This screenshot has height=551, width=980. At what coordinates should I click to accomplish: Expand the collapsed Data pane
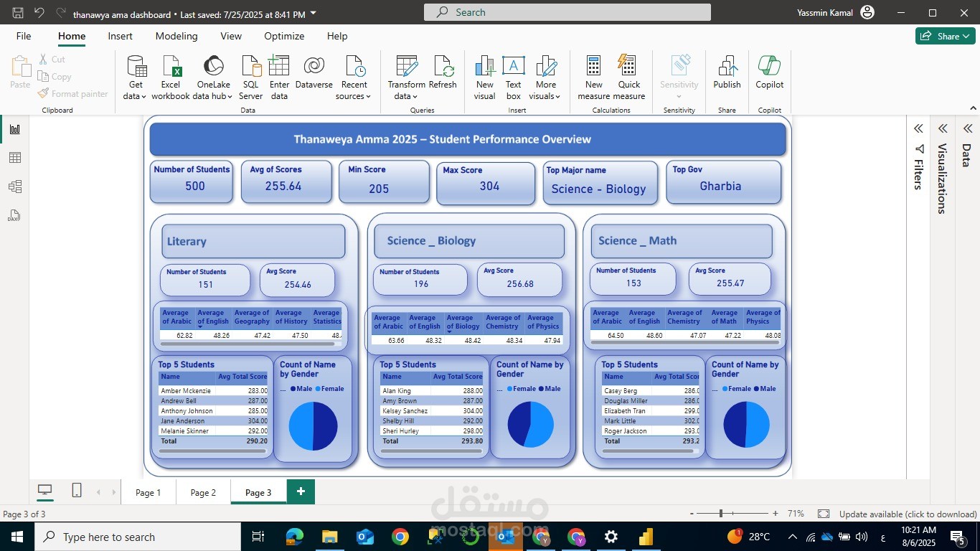(967, 128)
